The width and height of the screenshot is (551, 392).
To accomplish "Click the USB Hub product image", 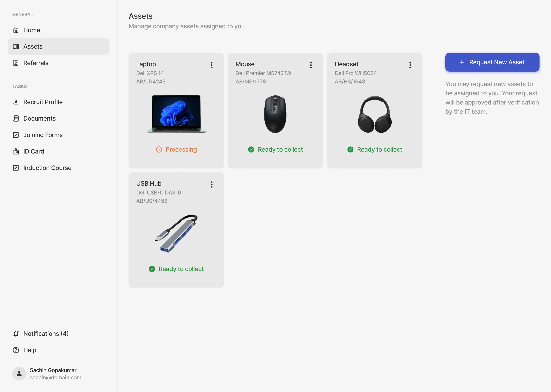I will [x=176, y=233].
